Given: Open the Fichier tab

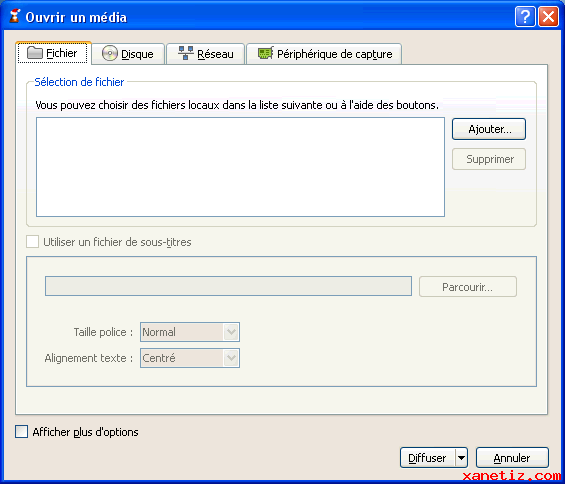Looking at the screenshot, I should tap(53, 53).
